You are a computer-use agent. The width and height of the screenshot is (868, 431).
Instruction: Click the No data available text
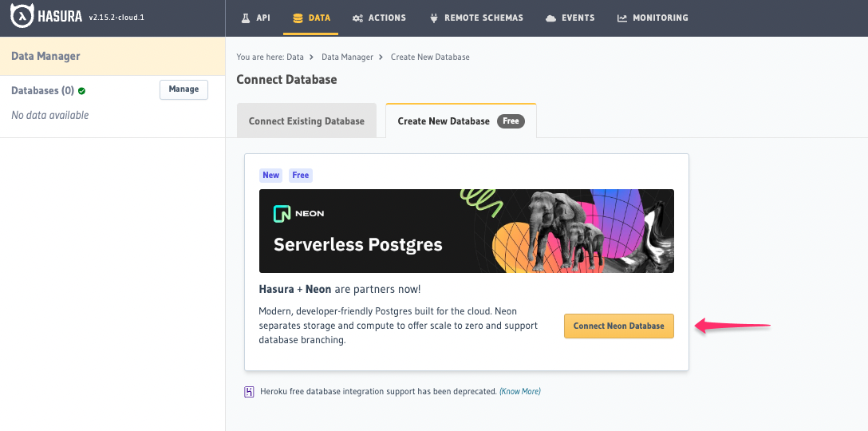pos(49,115)
